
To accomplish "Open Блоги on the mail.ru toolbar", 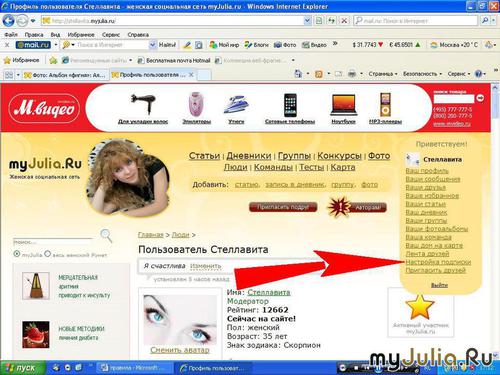I will click(x=256, y=45).
